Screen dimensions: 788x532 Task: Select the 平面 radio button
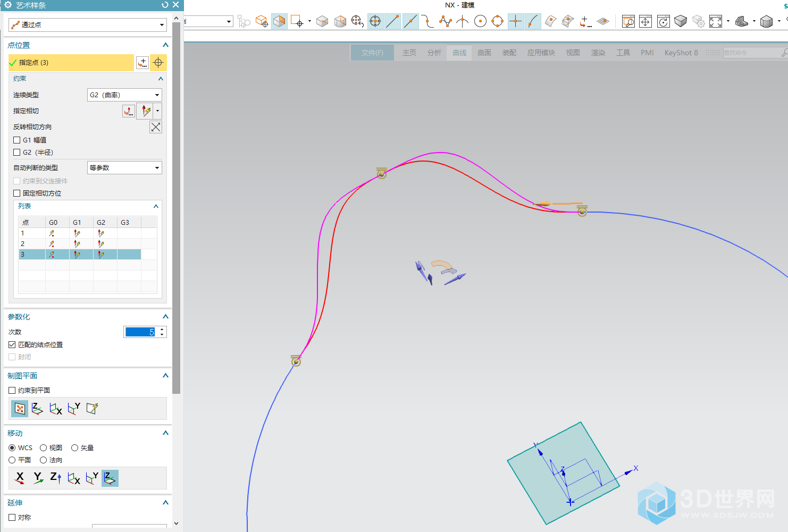(x=12, y=460)
